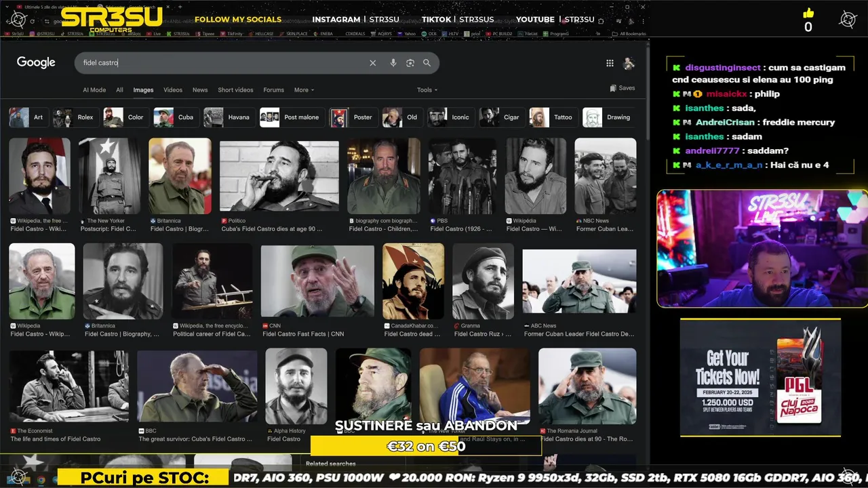This screenshot has height=488, width=868.
Task: Open the Forums tab
Action: coord(273,90)
